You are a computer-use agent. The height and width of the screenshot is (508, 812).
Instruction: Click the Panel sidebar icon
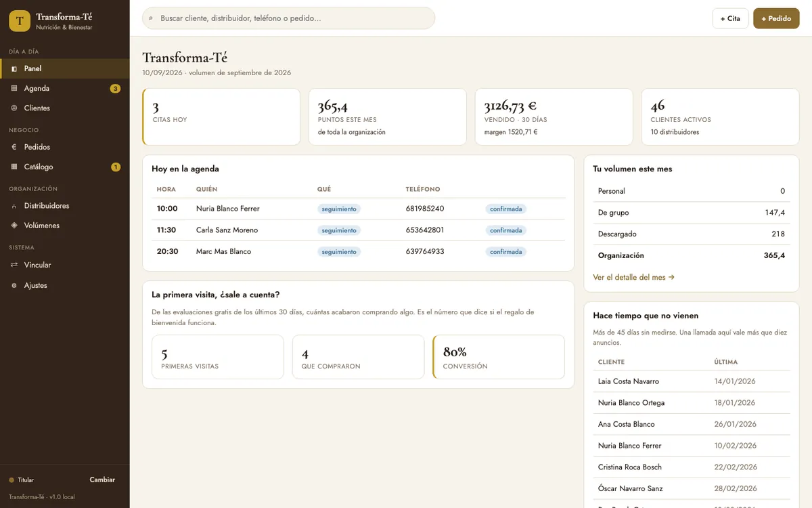point(14,69)
